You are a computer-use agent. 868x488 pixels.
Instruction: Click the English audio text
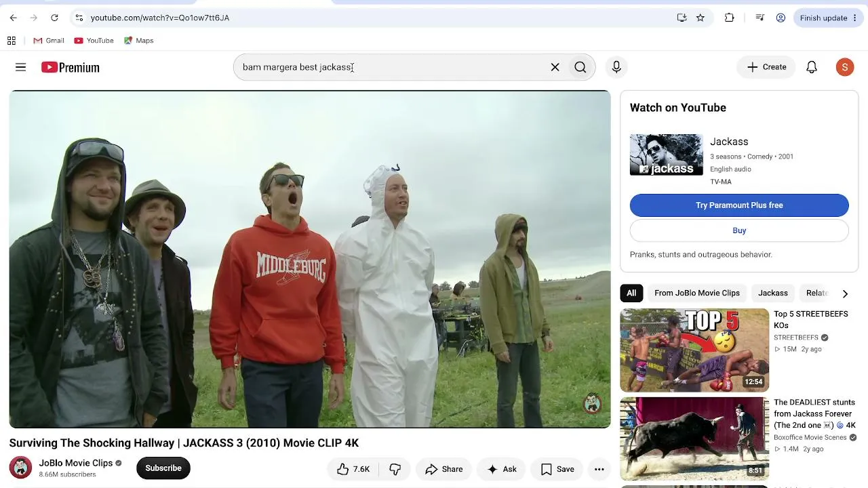[x=730, y=169]
